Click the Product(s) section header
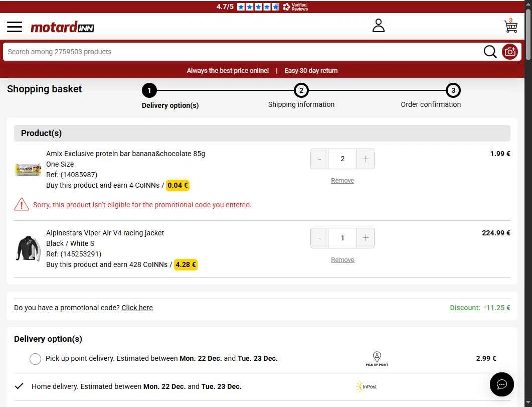The width and height of the screenshot is (532, 407). (x=262, y=133)
